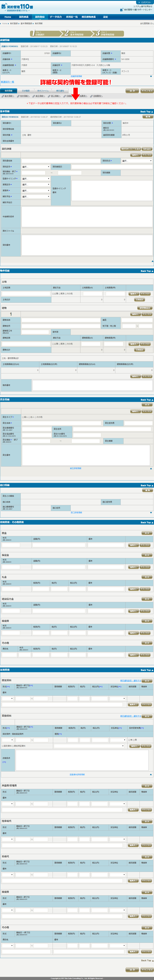Click Back Top in the 定期費用 header
This screenshot has height=980, width=154.
(147, 670)
